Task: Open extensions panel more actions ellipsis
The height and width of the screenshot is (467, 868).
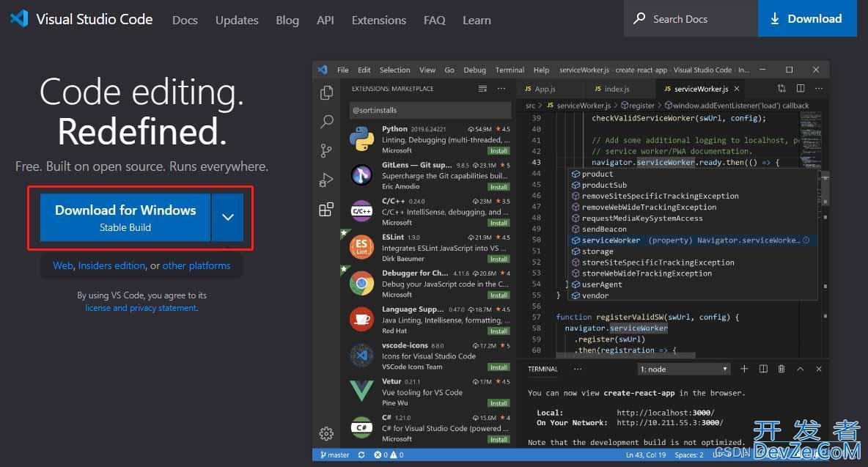Action: coord(501,89)
